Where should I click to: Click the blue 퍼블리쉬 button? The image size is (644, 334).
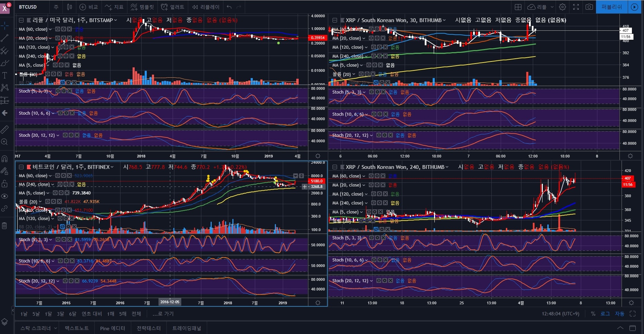tap(612, 7)
